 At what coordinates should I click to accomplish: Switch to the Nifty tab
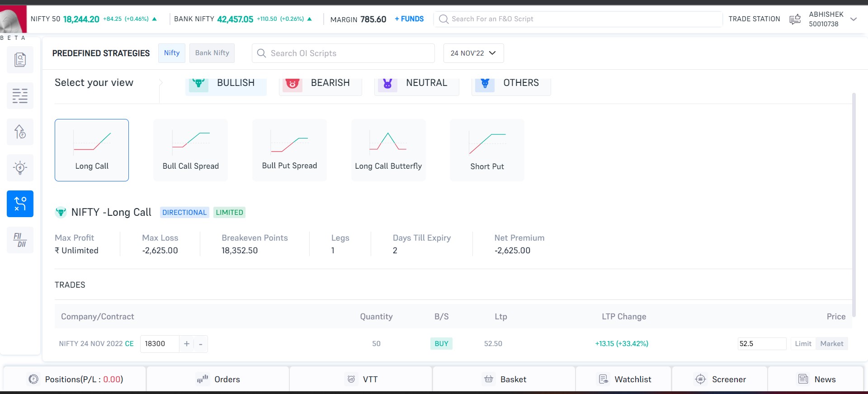click(x=172, y=53)
